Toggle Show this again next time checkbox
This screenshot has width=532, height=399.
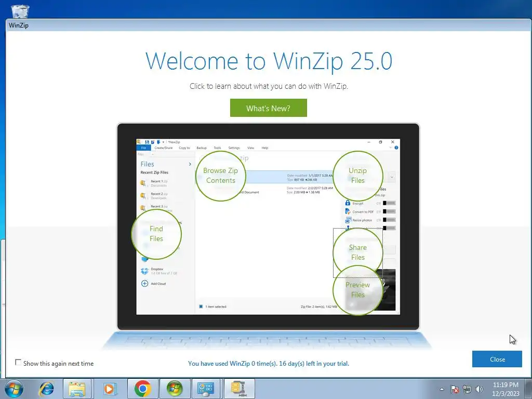pos(18,362)
